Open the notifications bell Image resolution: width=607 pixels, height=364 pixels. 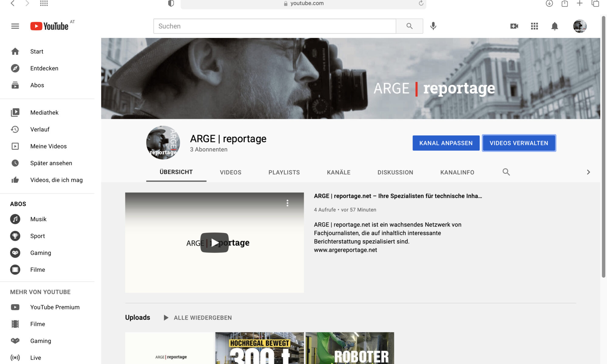(554, 26)
